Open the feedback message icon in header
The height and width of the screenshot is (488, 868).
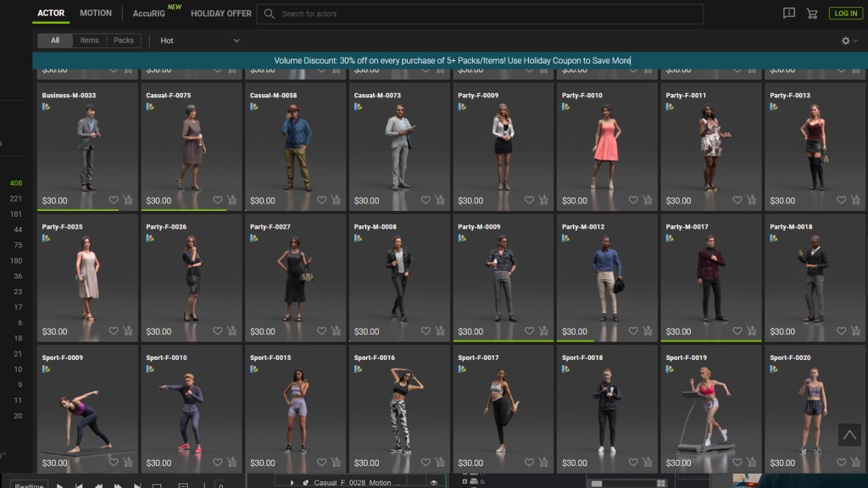click(789, 14)
